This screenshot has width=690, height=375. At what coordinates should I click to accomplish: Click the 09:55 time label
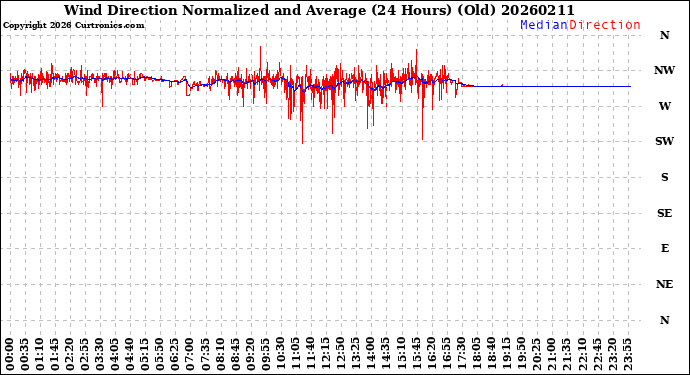(265, 355)
